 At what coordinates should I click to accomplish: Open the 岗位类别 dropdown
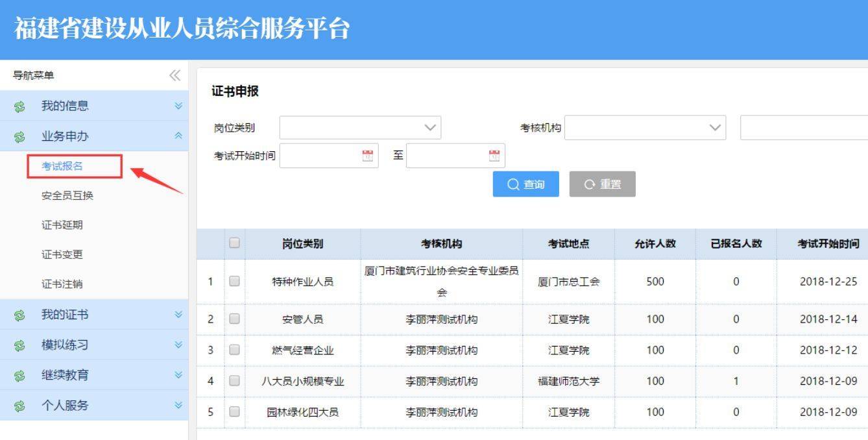(360, 128)
